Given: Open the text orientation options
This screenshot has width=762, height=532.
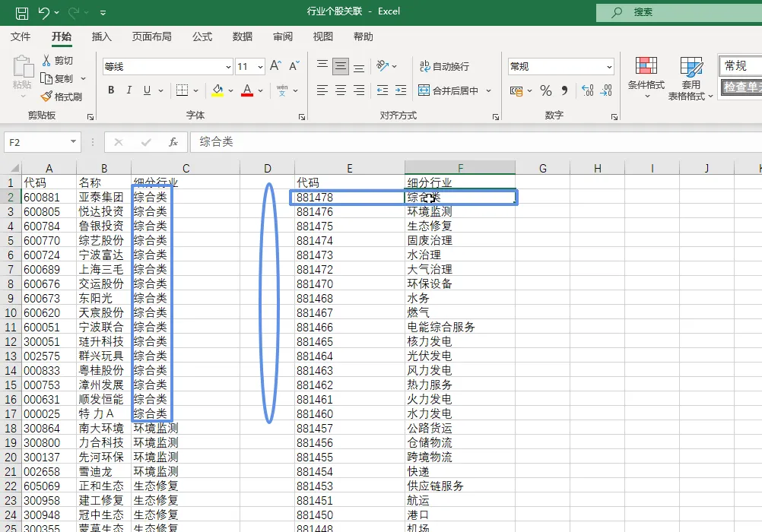Looking at the screenshot, I should tap(386, 65).
